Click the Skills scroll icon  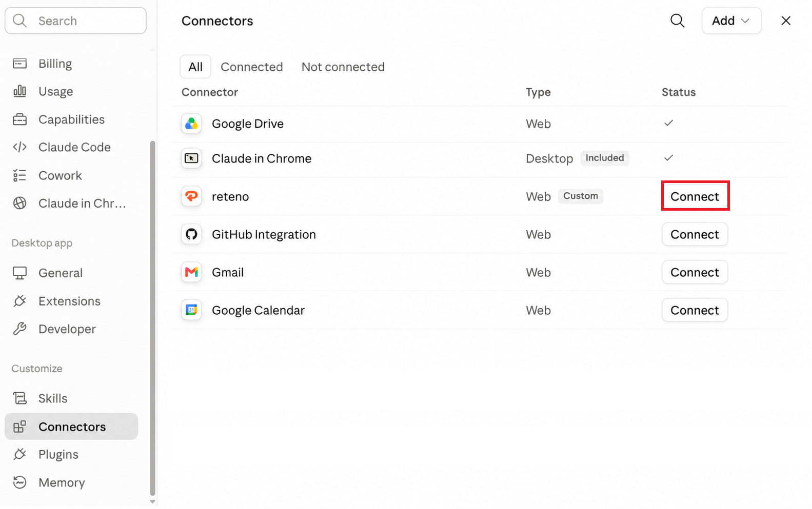pos(19,398)
